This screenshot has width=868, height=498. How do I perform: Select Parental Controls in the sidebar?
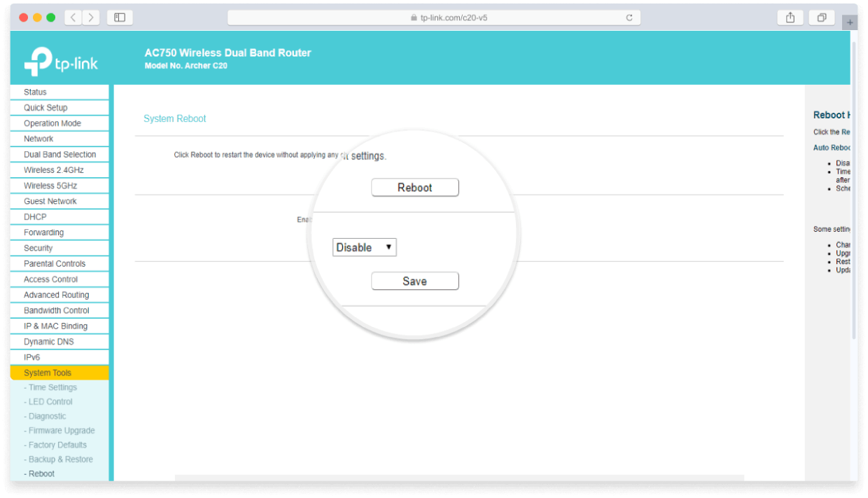coord(60,263)
